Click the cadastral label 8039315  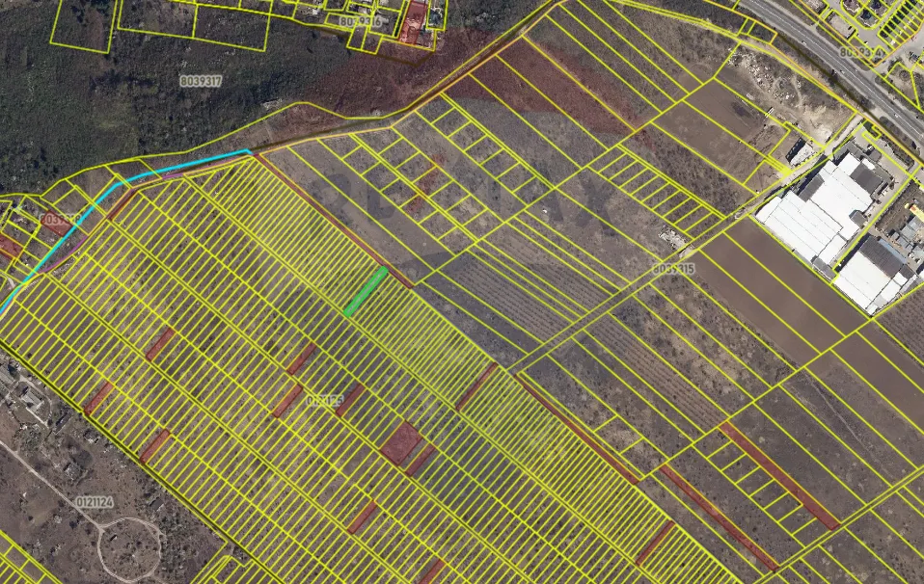(x=672, y=269)
